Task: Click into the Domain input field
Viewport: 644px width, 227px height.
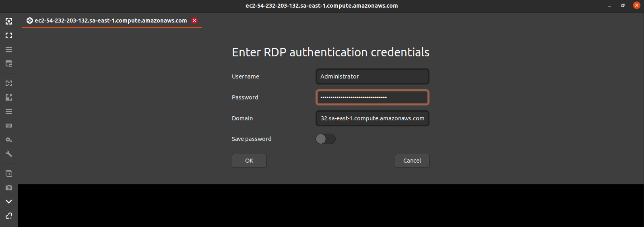Action: [372, 118]
